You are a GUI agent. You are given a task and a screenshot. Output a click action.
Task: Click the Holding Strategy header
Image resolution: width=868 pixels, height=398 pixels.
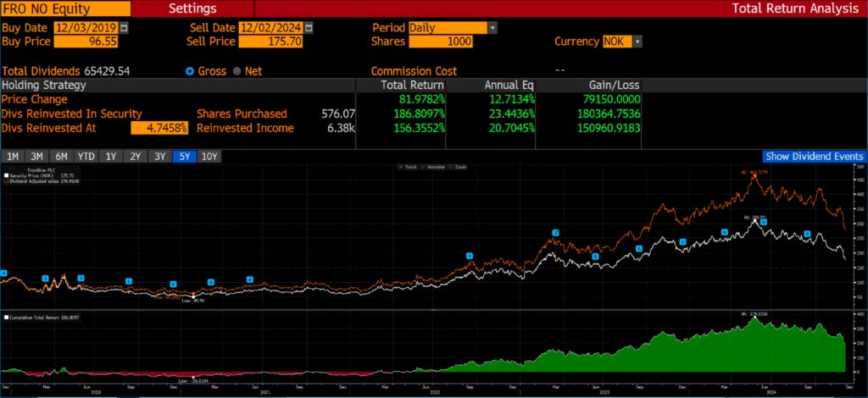(x=44, y=86)
